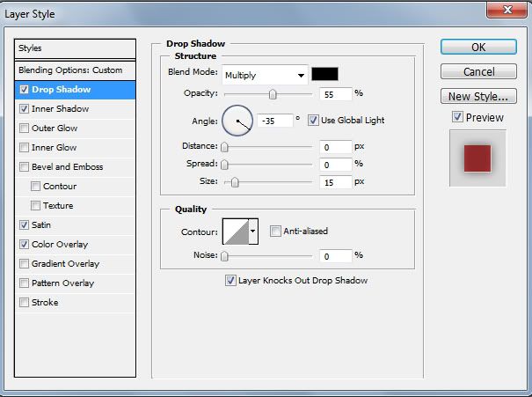Enable Anti-aliased contour option
Screen dimensions: 532x397
(275, 232)
